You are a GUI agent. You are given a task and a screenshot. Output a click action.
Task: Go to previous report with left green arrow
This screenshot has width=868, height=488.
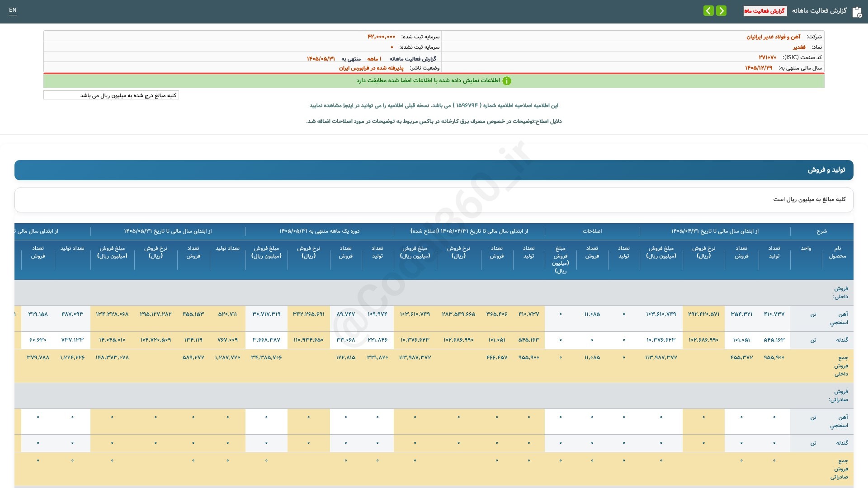(x=708, y=10)
